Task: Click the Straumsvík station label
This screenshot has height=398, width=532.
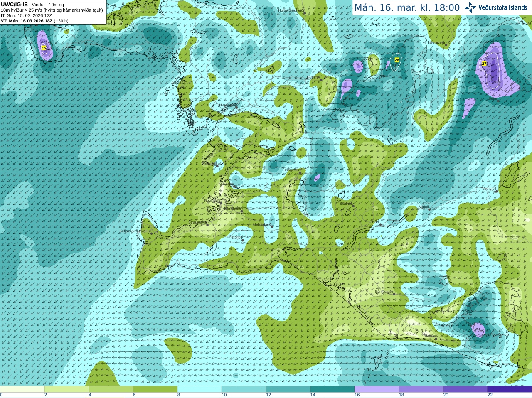Action: click(x=197, y=222)
